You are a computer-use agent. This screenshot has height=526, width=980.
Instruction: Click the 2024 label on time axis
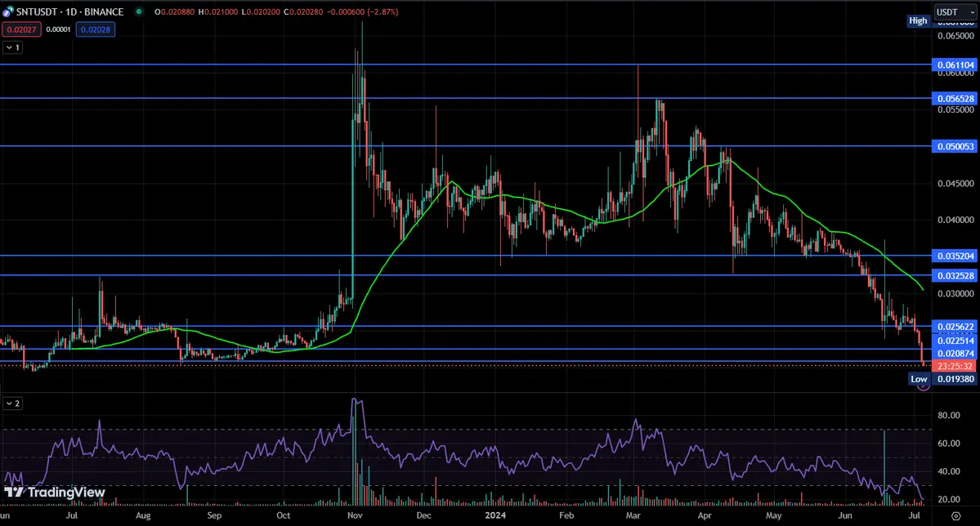[495, 515]
